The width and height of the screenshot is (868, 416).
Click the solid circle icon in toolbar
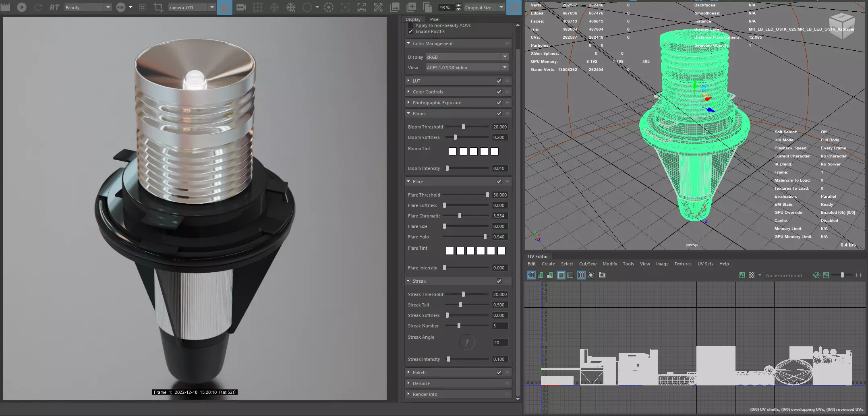point(307,7)
